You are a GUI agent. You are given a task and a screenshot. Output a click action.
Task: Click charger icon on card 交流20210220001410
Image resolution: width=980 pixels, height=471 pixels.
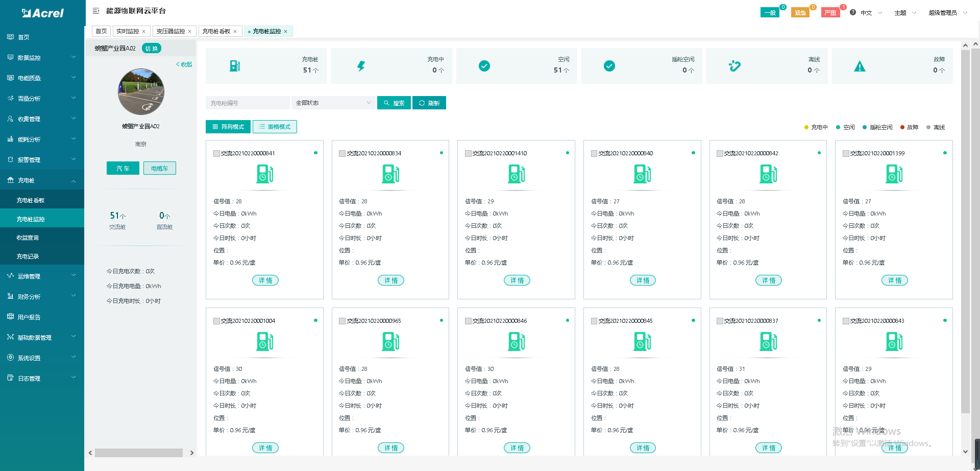[516, 174]
